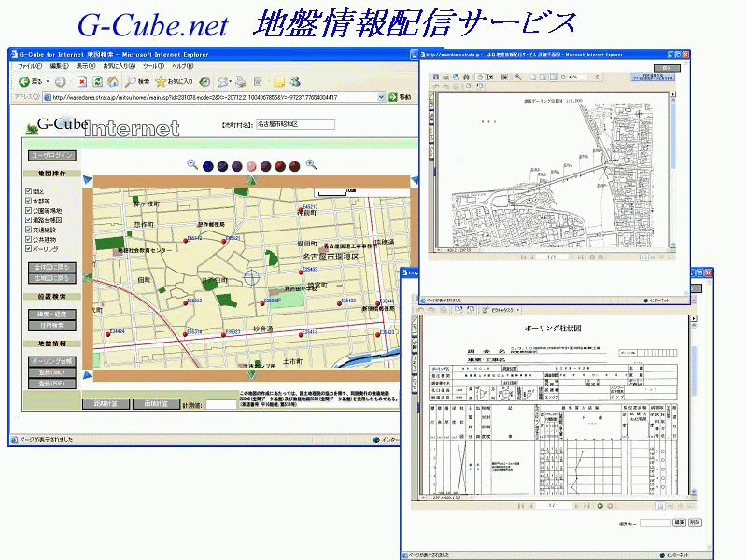Open the ファイル (File) menu

(x=31, y=68)
